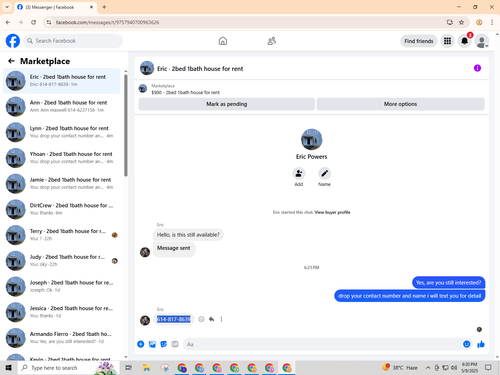Open the Friends icon in top navigation
This screenshot has height=375, width=500.
coord(272,41)
